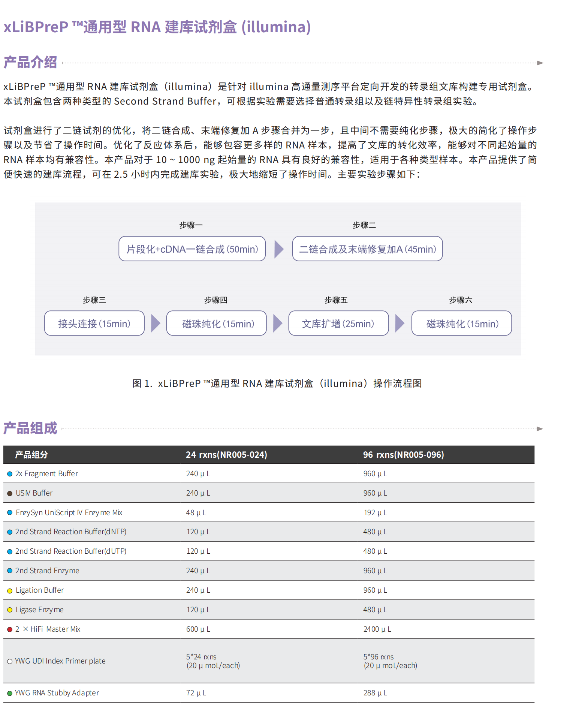Click the 步骤六 label
This screenshot has height=716, width=588.
pyautogui.click(x=461, y=300)
